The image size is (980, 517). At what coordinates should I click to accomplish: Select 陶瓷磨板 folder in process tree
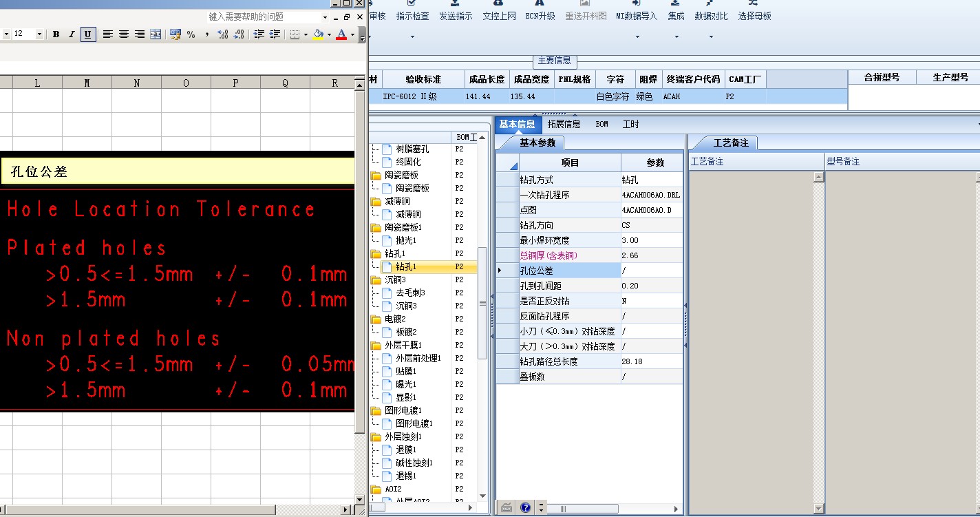point(401,175)
